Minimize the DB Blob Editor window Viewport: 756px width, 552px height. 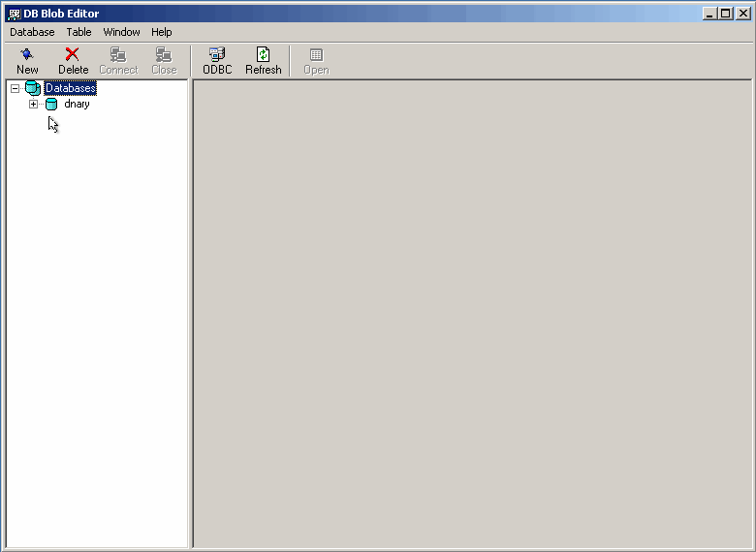709,14
